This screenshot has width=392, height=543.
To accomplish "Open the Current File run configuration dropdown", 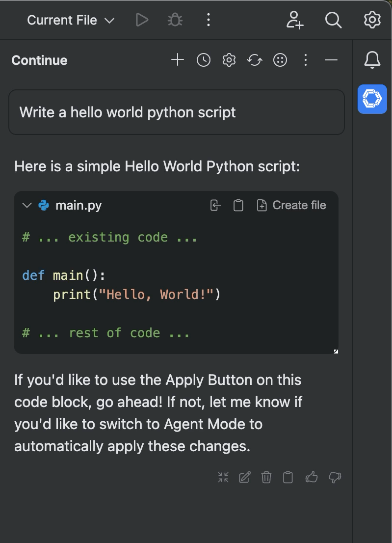I will [x=71, y=20].
